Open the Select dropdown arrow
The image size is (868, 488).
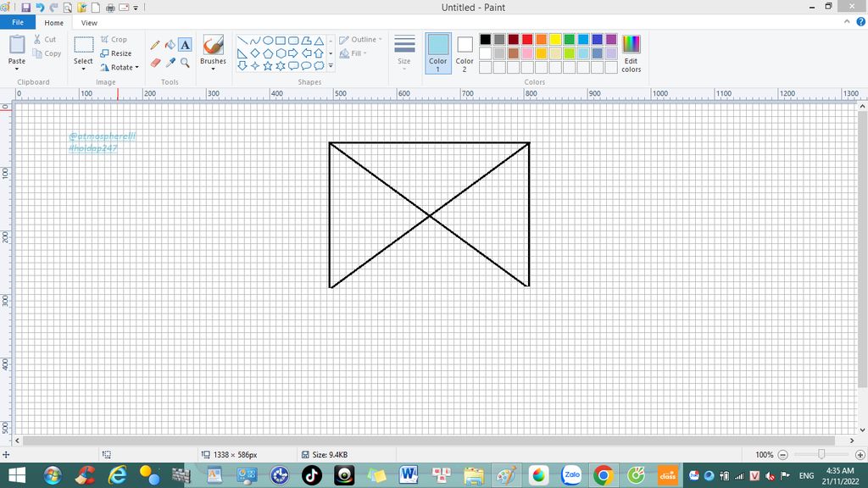[83, 69]
